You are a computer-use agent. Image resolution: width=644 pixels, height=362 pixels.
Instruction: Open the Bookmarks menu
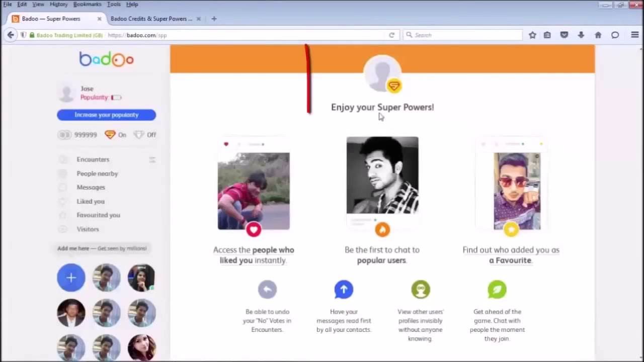(x=87, y=4)
